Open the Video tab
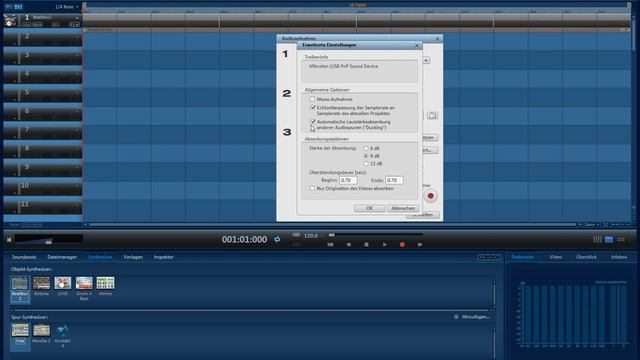 (555, 257)
